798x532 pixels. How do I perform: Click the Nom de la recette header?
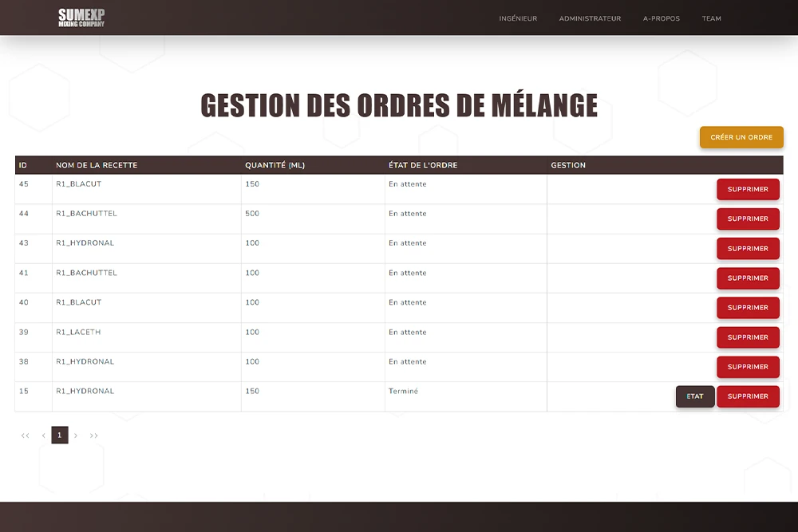coord(97,166)
